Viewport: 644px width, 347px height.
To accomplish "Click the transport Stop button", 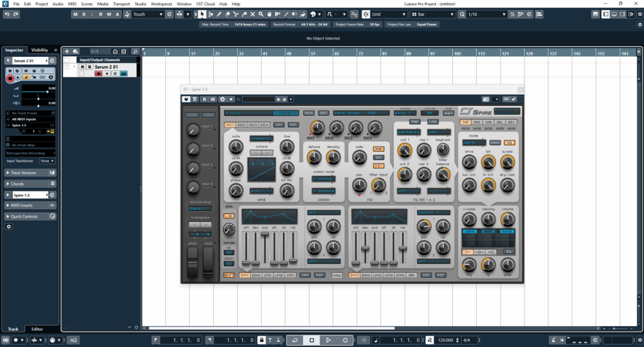I will [x=312, y=340].
